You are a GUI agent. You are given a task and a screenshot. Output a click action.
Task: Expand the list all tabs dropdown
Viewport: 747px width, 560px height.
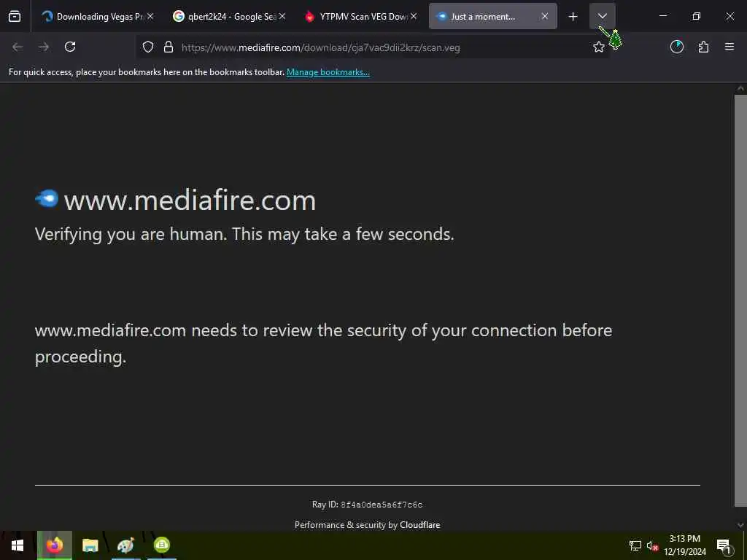click(x=602, y=16)
